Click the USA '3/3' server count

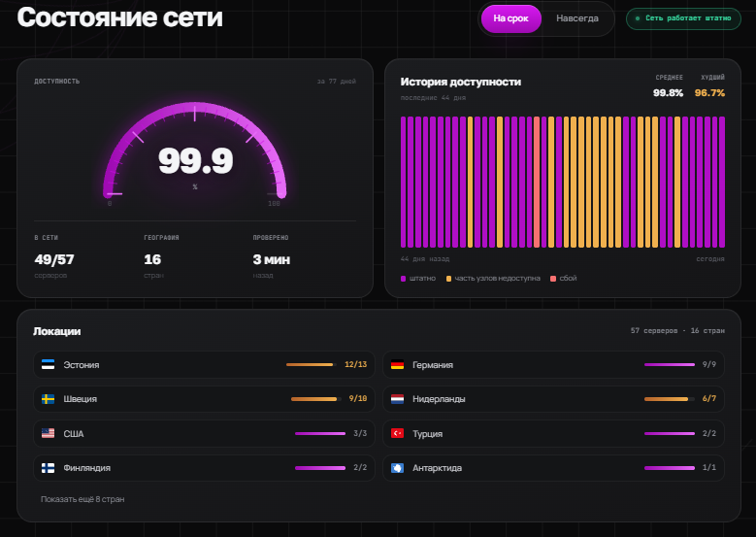[360, 433]
